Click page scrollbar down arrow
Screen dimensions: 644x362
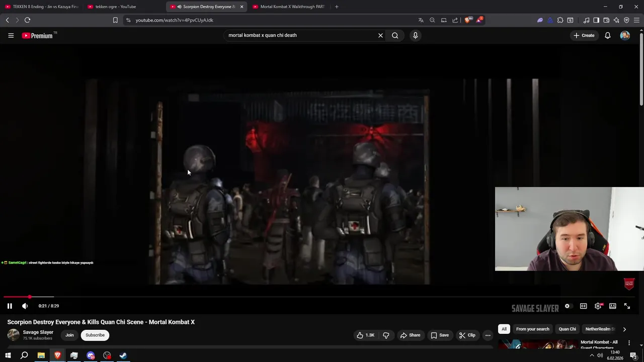pyautogui.click(x=641, y=346)
